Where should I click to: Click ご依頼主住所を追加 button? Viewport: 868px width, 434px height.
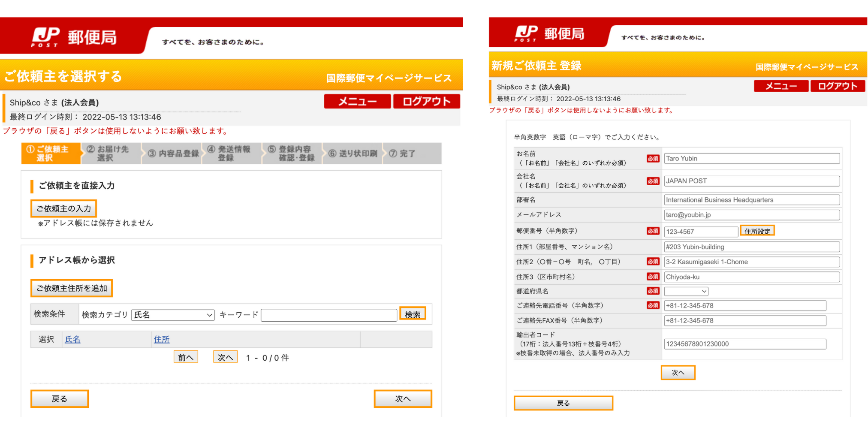click(72, 288)
